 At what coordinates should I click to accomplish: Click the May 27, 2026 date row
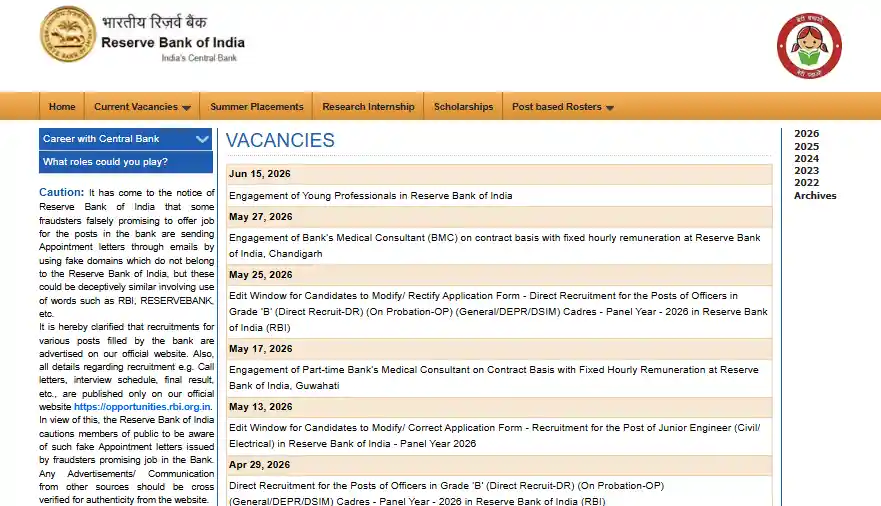click(499, 217)
